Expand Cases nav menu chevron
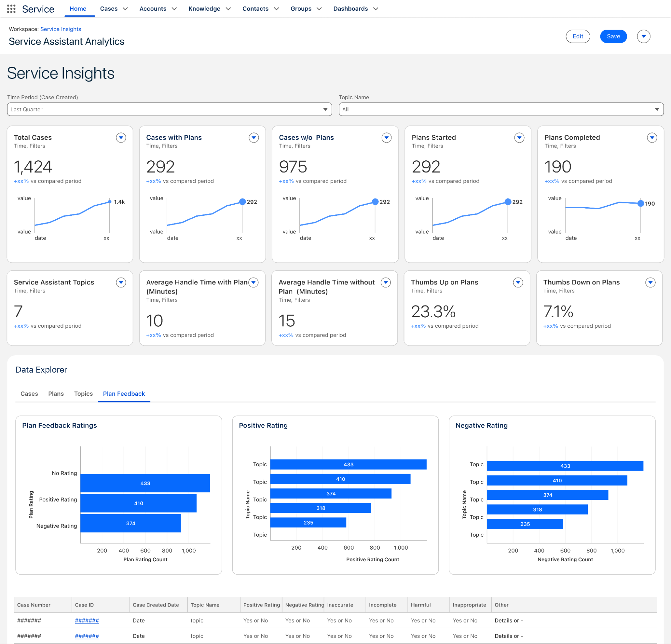Viewport: 671px width, 644px height. pos(125,9)
